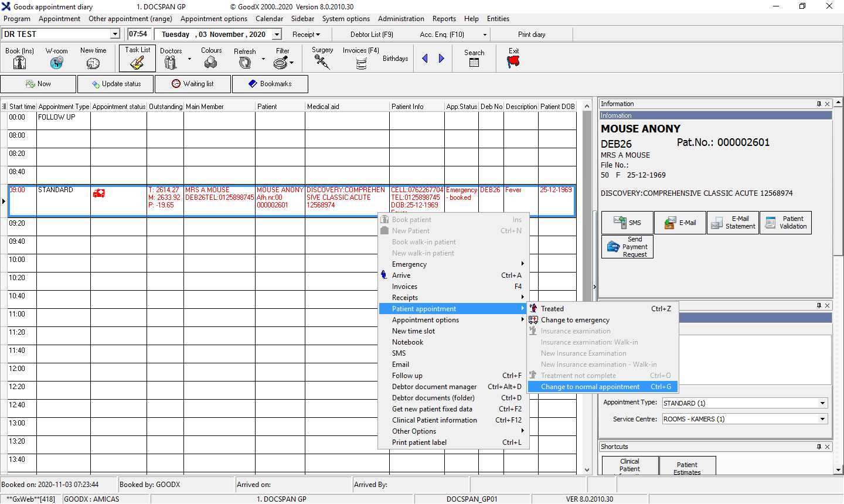Choose Treated from the submenu

pyautogui.click(x=552, y=309)
